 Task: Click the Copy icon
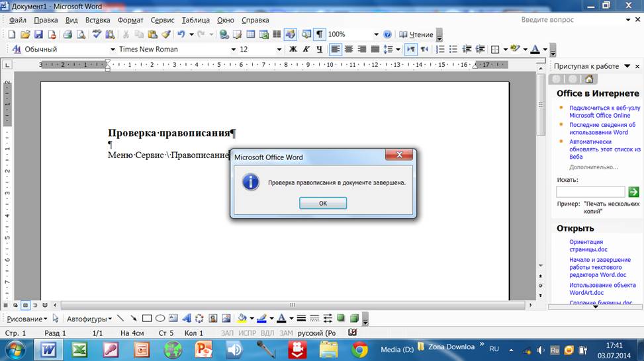click(x=139, y=34)
